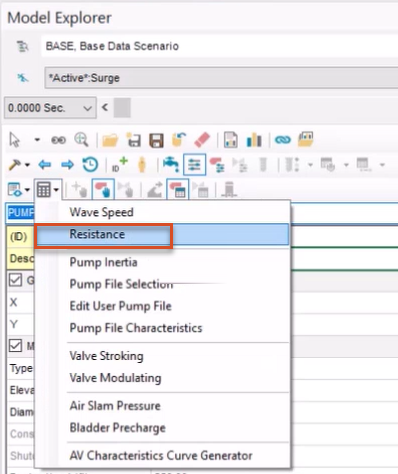
Task: Click the dataset icon beside Active Surge
Action: tap(23, 78)
